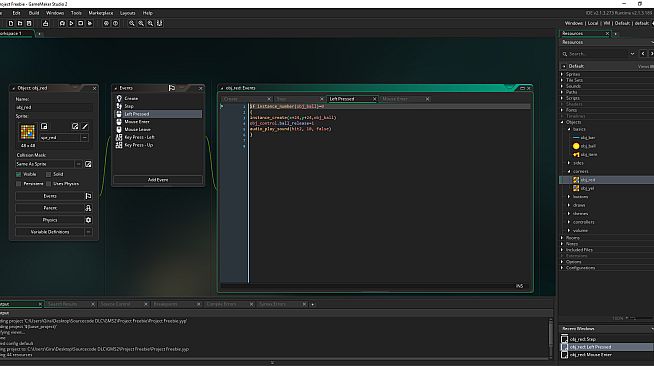Expand the Rooms folder in resource tree

562,238
